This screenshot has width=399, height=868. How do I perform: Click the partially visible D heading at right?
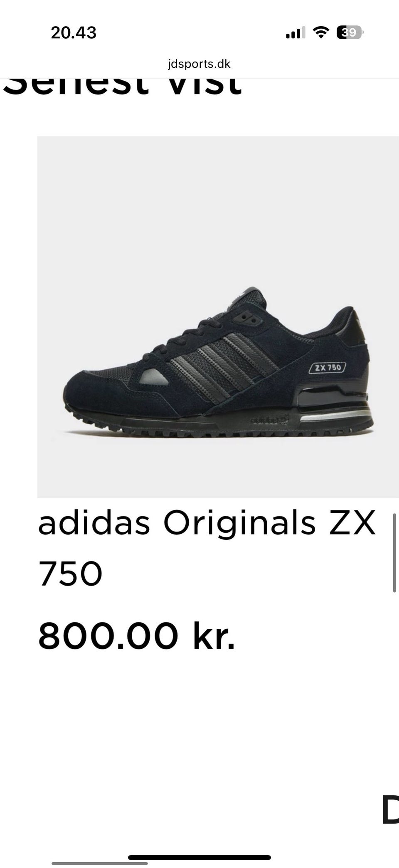pyautogui.click(x=390, y=809)
